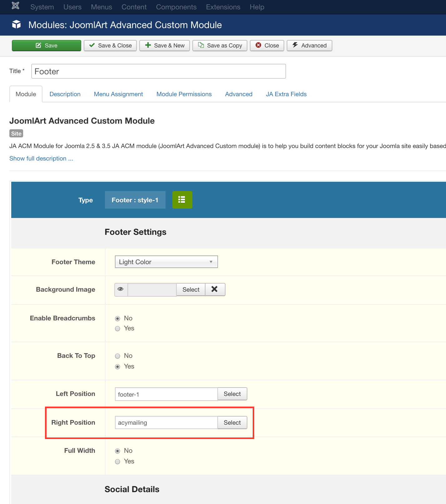
Task: Open the Footer Theme dropdown
Action: click(x=166, y=262)
